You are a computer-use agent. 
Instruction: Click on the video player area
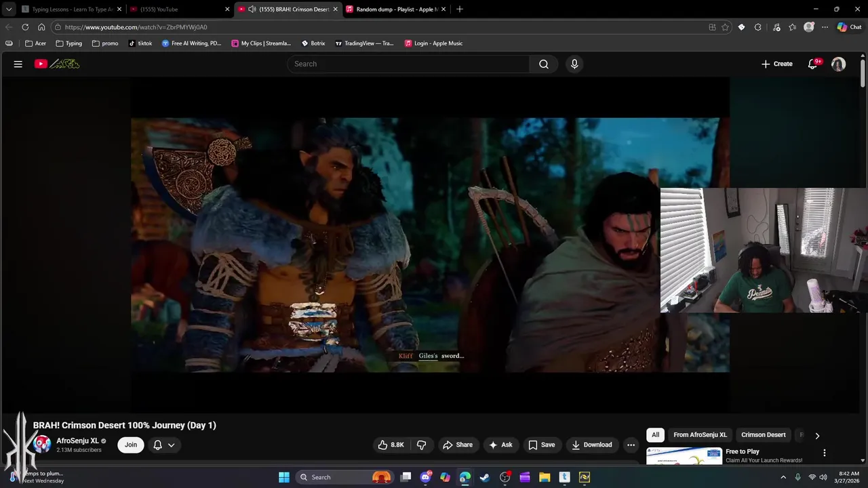click(x=430, y=245)
